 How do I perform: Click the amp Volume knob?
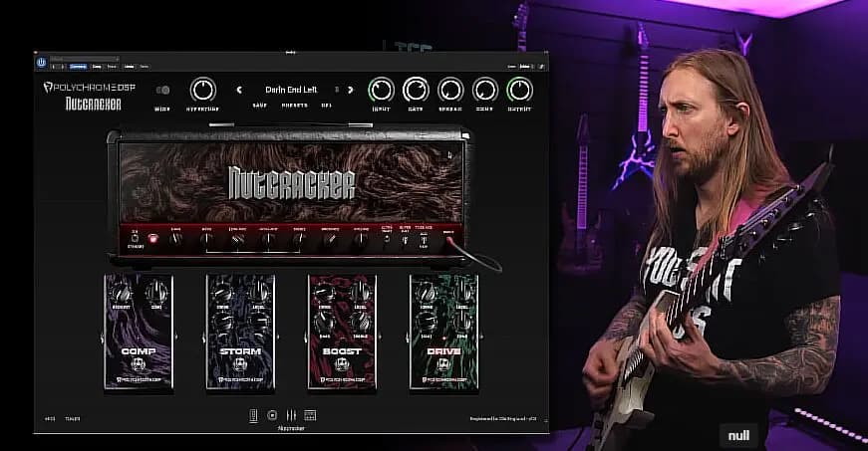pos(361,240)
